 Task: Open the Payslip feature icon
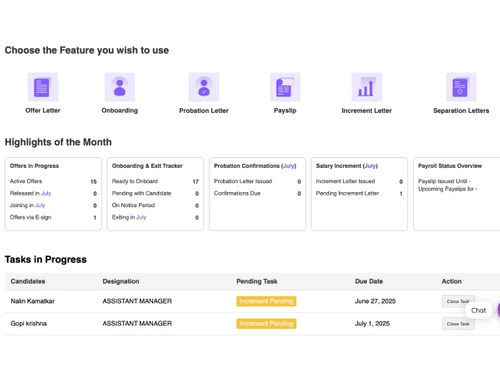[x=285, y=87]
